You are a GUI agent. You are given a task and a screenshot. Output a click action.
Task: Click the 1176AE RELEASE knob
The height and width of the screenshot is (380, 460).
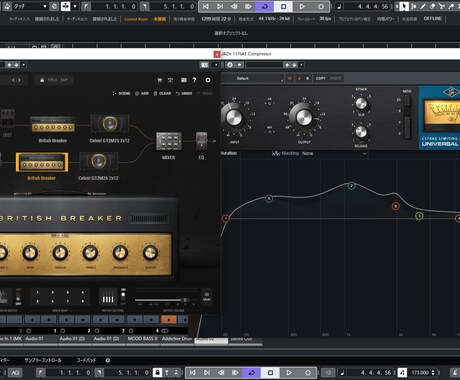(361, 132)
